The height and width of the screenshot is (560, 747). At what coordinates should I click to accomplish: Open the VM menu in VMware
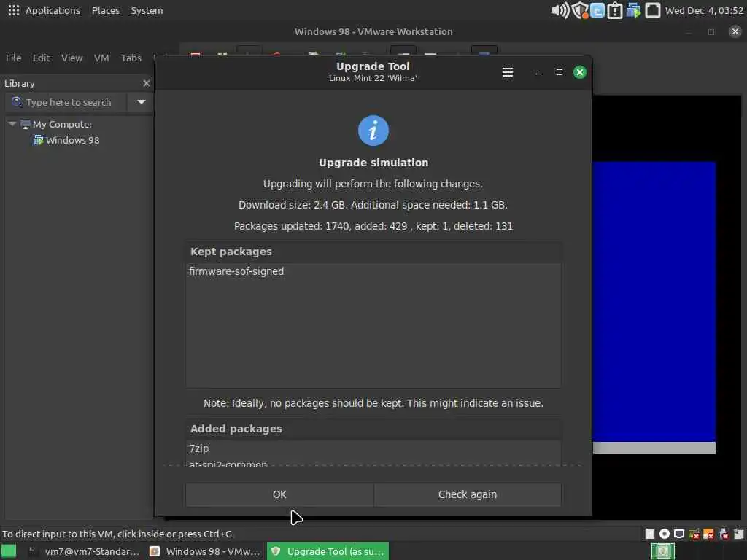[101, 58]
